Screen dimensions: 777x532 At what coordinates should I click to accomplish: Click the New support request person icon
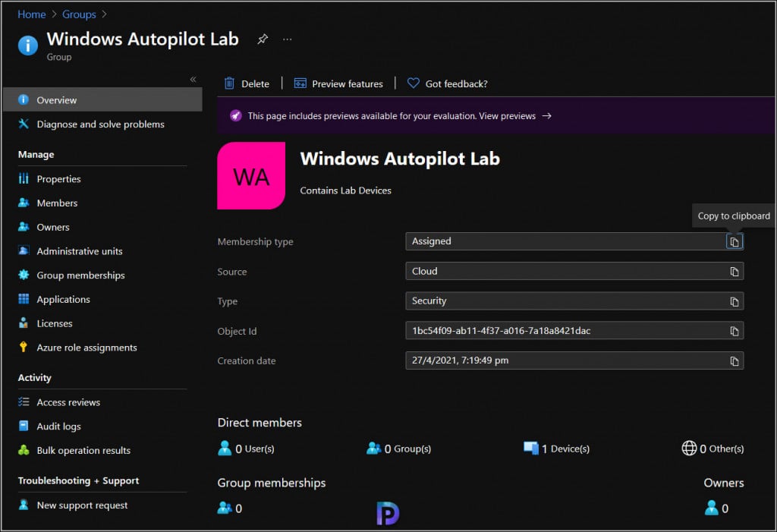pos(24,505)
